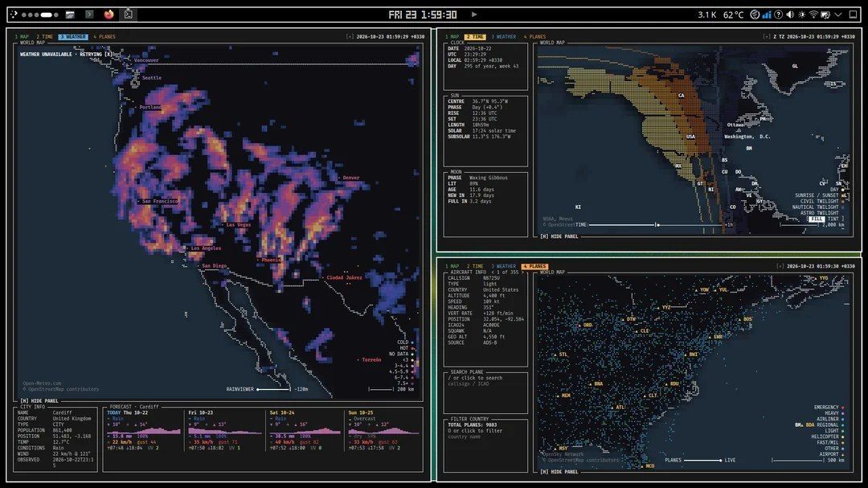
Task: Toggle the AIRLINER legend entry in planes map
Action: click(x=831, y=419)
